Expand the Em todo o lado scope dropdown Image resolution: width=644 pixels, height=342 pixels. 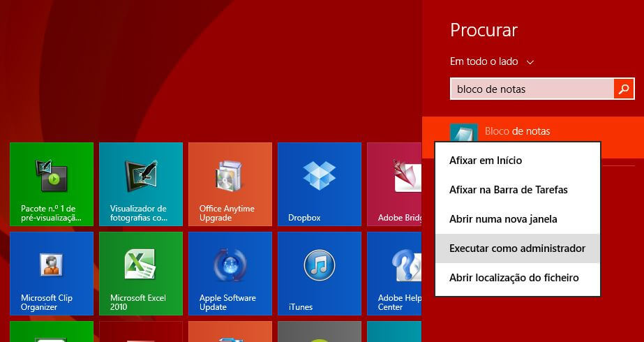click(492, 61)
